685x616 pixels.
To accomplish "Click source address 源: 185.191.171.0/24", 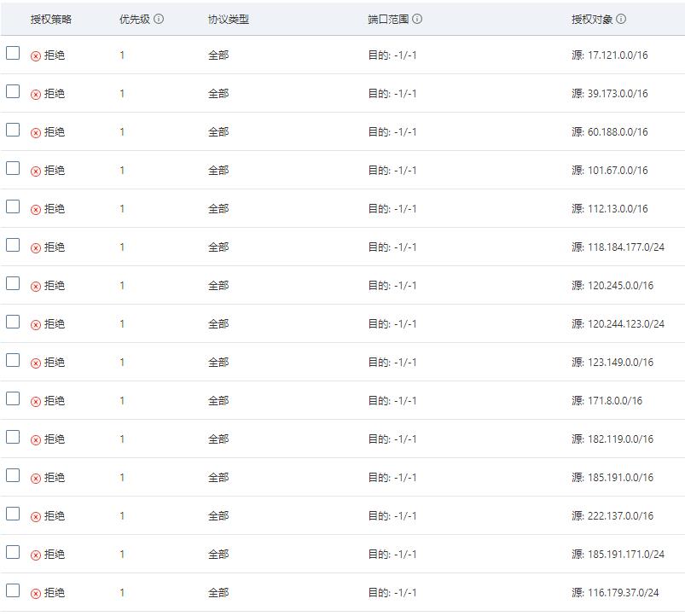I will (618, 555).
